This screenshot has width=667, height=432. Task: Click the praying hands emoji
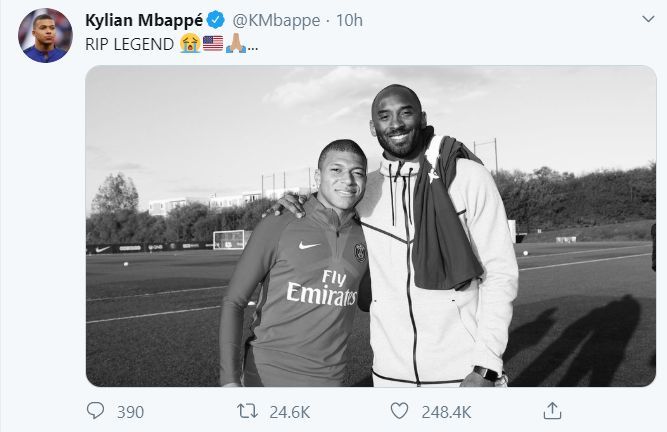pos(235,45)
